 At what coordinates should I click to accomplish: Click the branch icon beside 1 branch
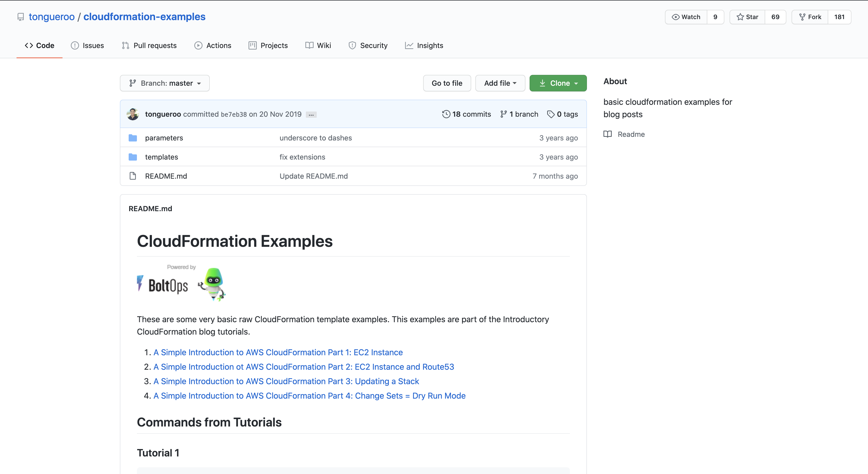[503, 114]
